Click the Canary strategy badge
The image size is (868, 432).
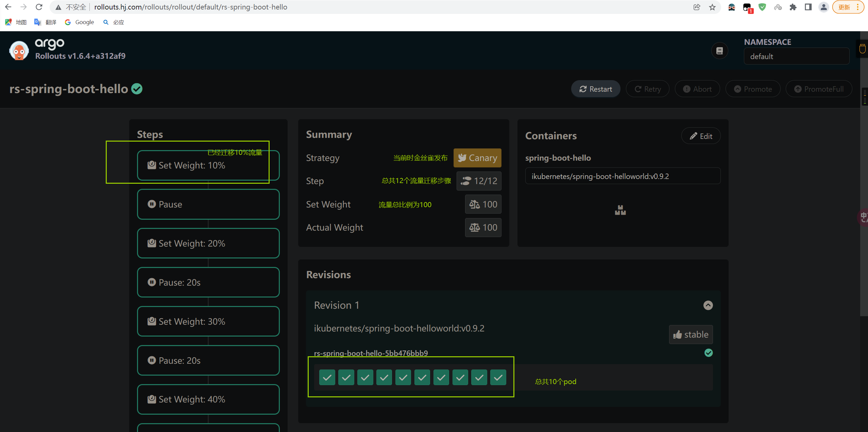point(477,158)
